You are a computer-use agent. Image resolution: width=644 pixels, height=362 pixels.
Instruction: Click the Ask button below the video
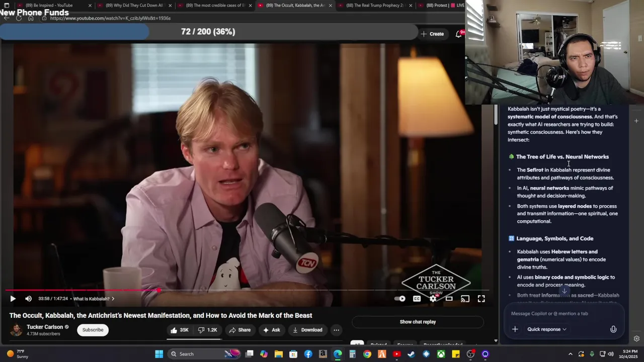[271, 330]
